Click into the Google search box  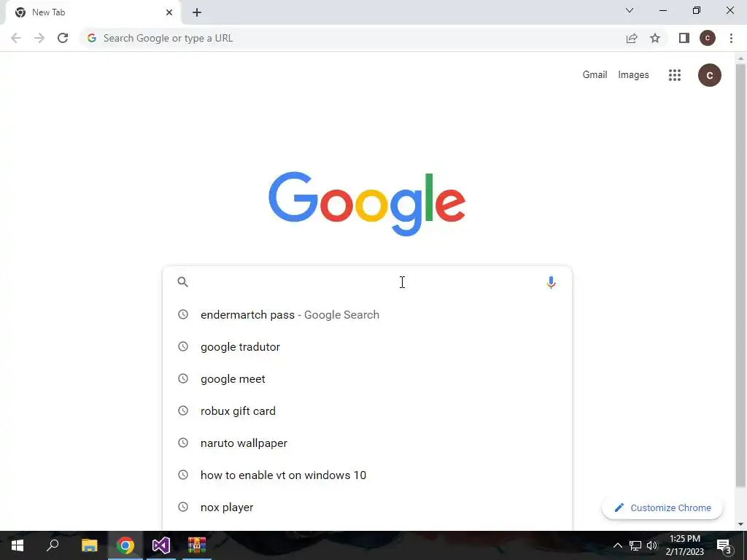click(x=367, y=282)
